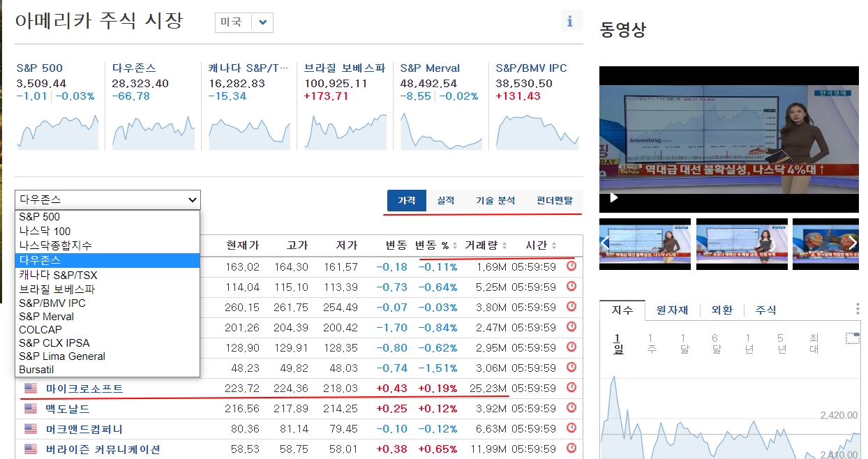Open the 버라이즌 커뮤니케이션 stock link
Screen dimensions: 868x459
tap(103, 449)
